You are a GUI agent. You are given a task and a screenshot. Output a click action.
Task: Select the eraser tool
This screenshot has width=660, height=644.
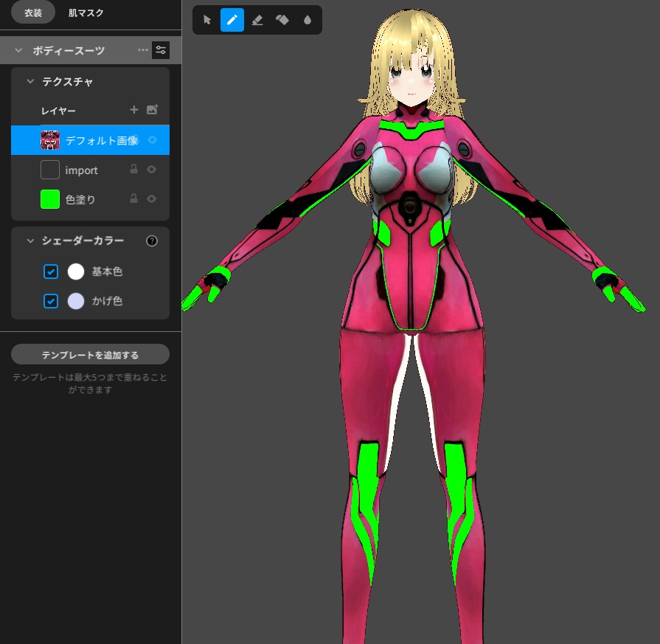coord(257,20)
